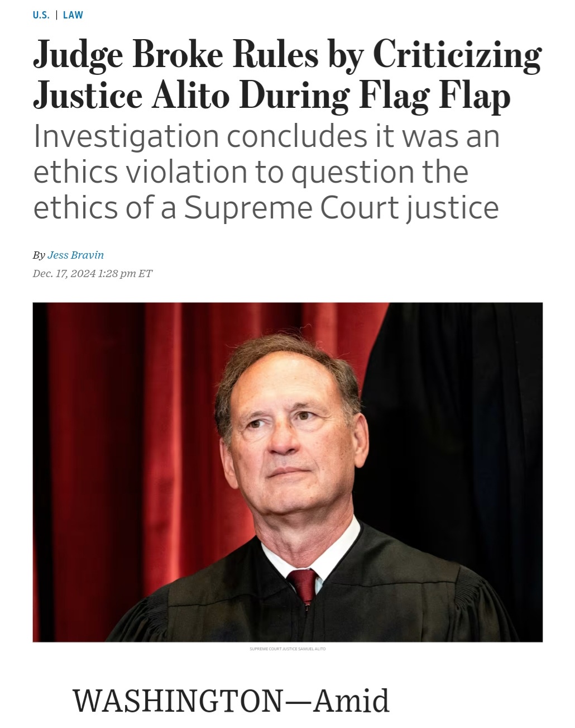Open the U.S. section link
Image resolution: width=575 pixels, height=728 pixels.
(x=41, y=15)
